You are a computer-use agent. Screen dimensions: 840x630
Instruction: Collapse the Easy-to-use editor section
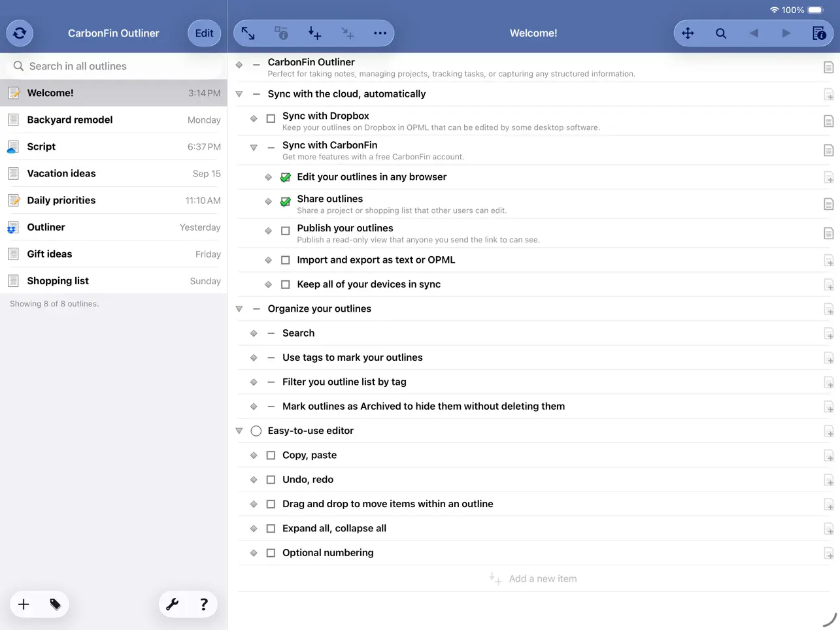pyautogui.click(x=239, y=431)
